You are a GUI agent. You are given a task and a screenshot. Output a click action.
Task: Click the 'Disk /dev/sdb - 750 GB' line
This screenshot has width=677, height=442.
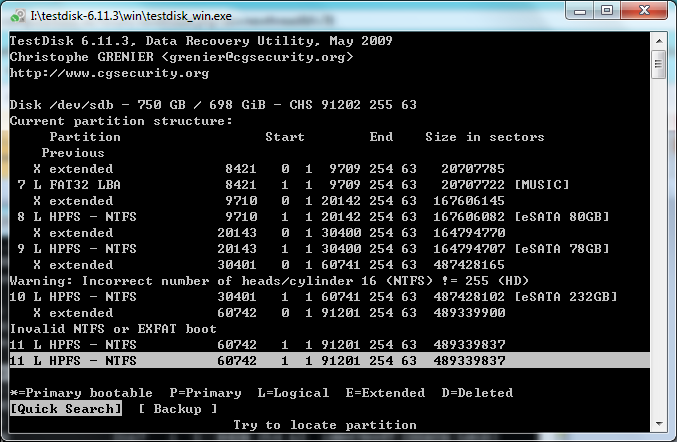click(x=213, y=105)
